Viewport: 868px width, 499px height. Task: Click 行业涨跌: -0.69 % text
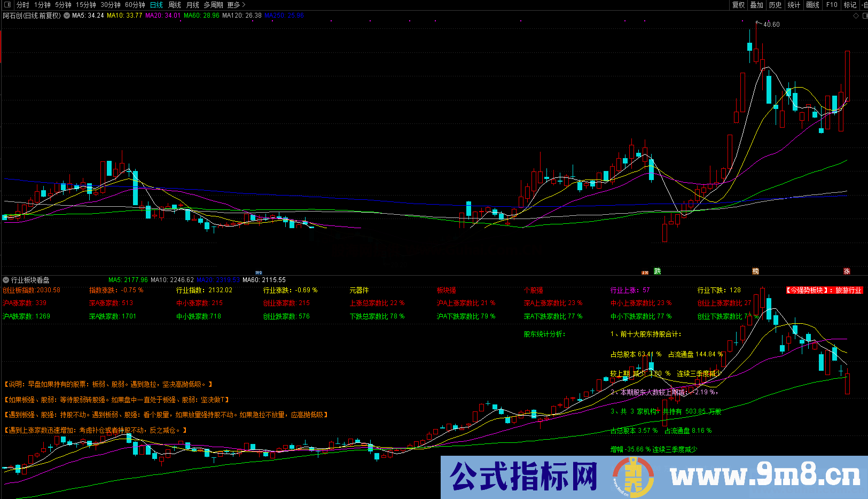pos(290,290)
